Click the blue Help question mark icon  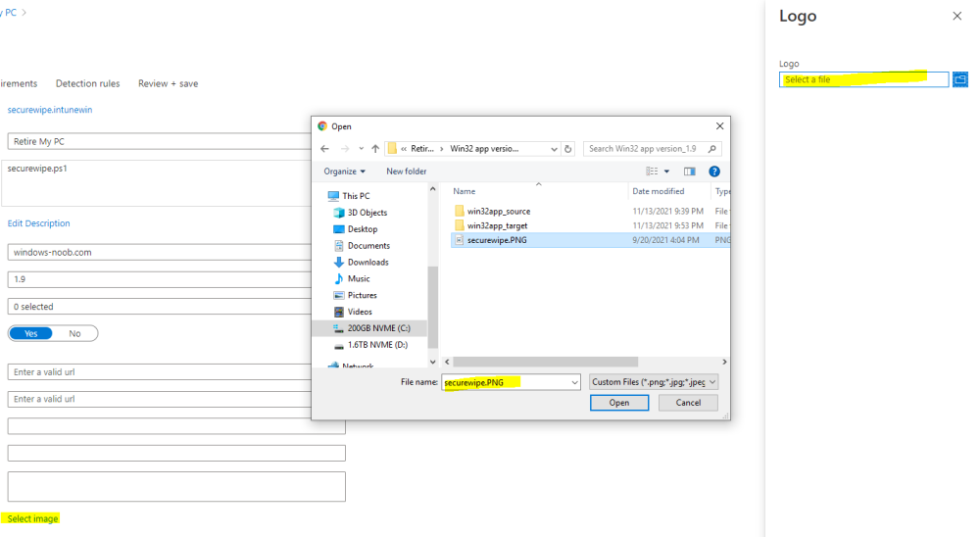point(714,171)
